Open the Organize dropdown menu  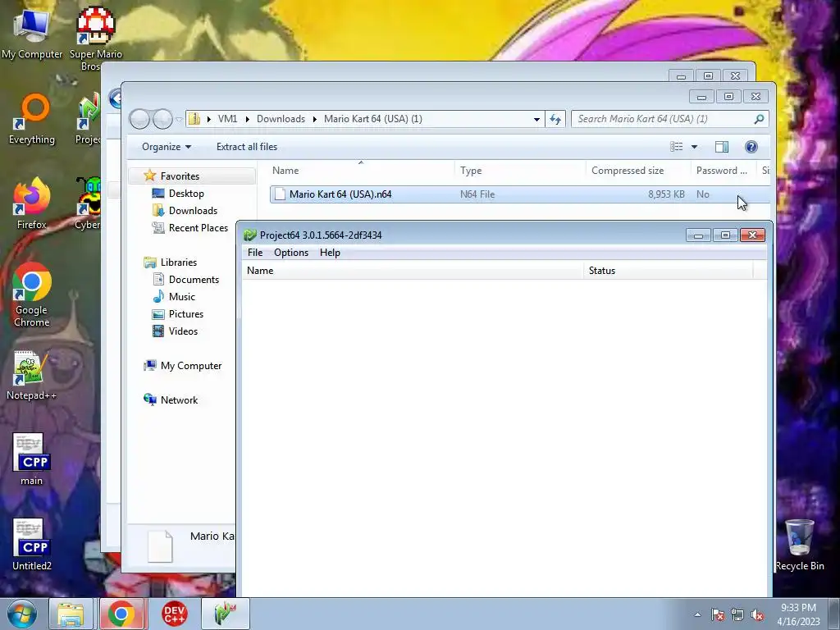pos(166,146)
